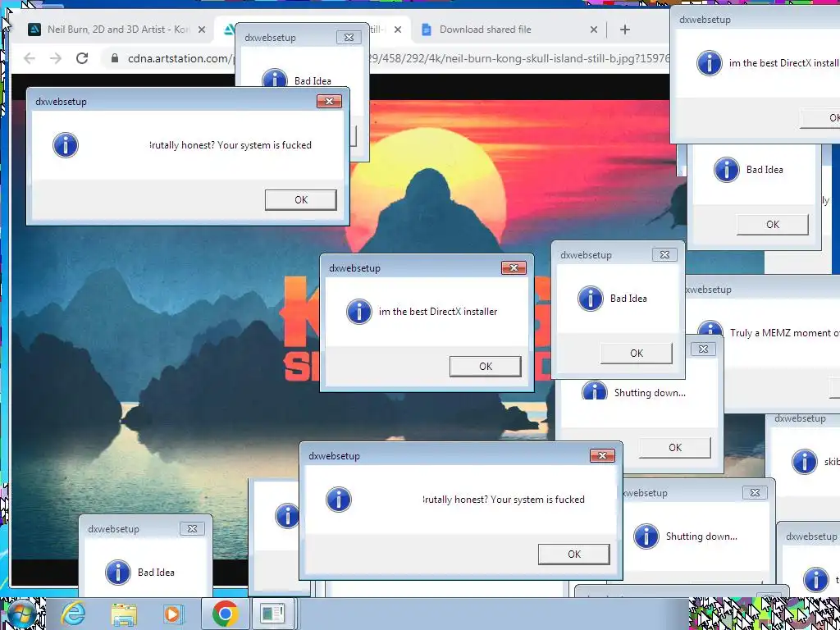Click the cut-off 'im the best DirectX install' message text
The width and height of the screenshot is (840, 630).
click(784, 62)
